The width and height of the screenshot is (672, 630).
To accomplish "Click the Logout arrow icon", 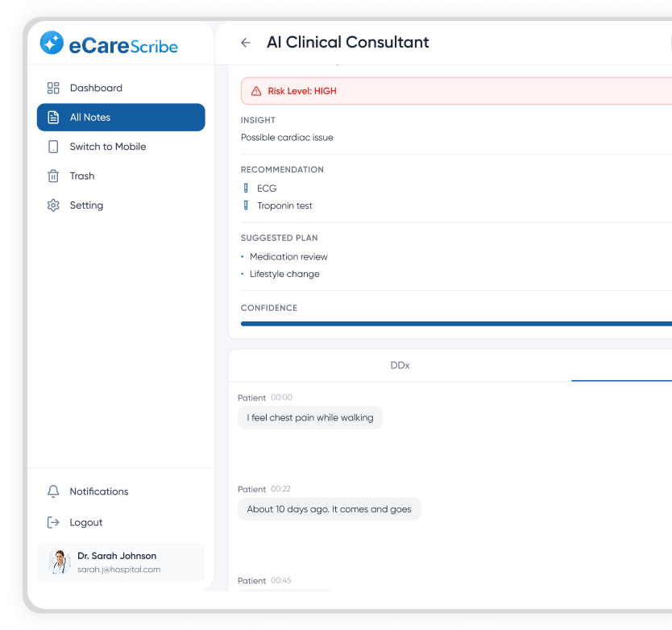I will point(53,522).
